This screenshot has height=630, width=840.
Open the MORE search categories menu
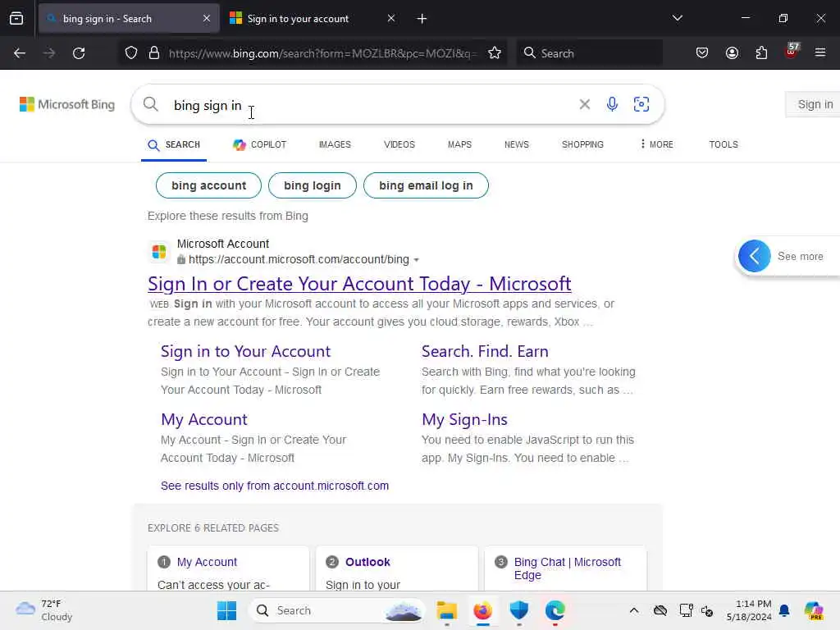657,144
